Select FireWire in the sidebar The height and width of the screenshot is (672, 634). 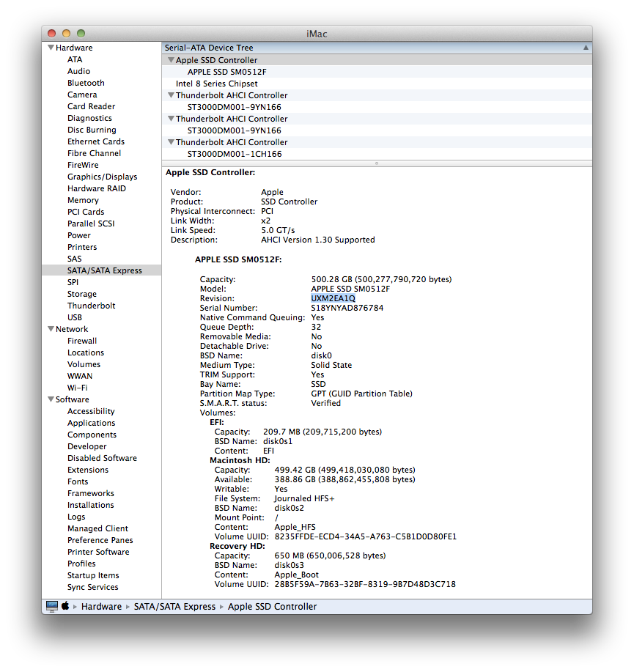(83, 165)
